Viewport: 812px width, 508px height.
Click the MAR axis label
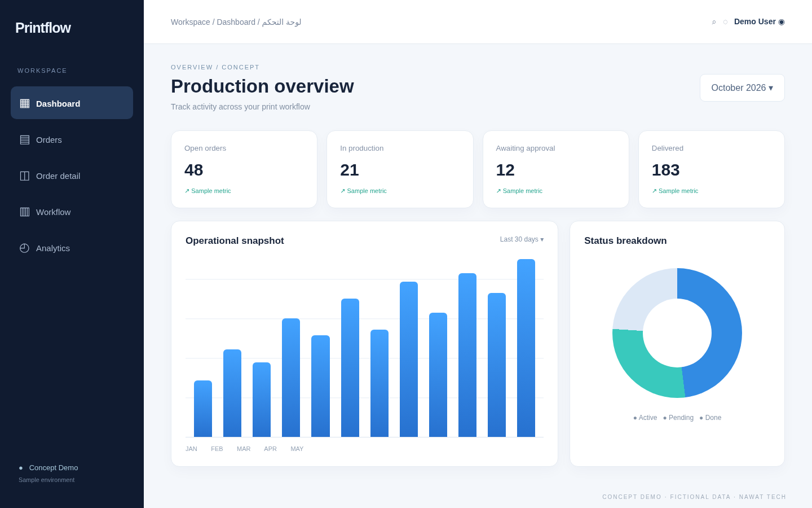click(244, 449)
